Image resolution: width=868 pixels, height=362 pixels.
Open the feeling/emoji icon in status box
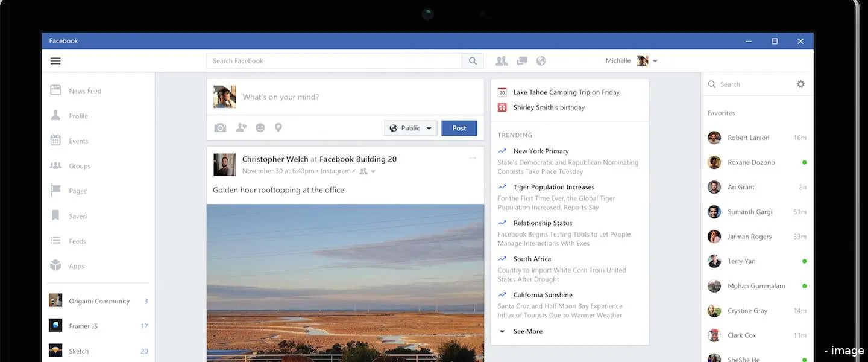tap(260, 127)
